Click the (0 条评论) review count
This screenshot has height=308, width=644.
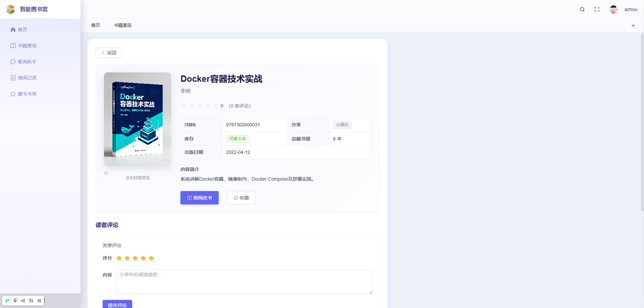tap(239, 106)
